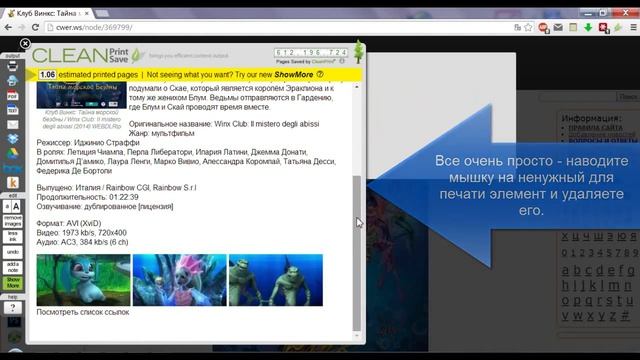Viewport: 640px width, 360px height.
Task: Open help with the question mark button
Action: 13,308
